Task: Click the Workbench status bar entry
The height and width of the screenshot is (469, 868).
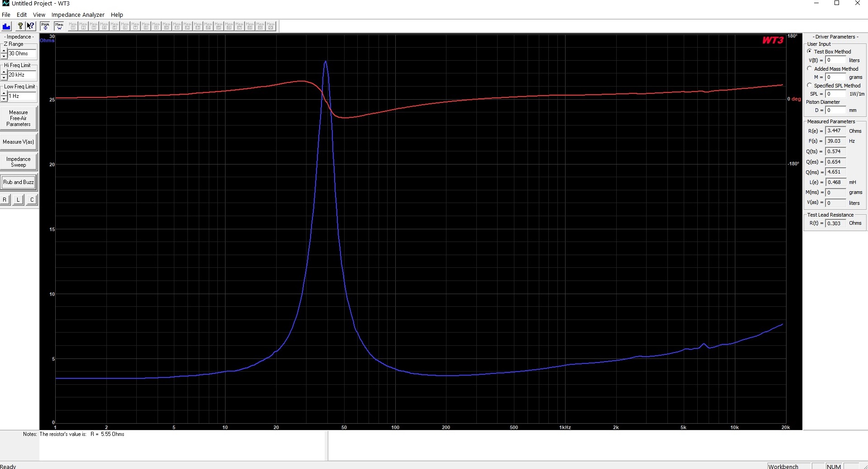Action: coord(789,466)
